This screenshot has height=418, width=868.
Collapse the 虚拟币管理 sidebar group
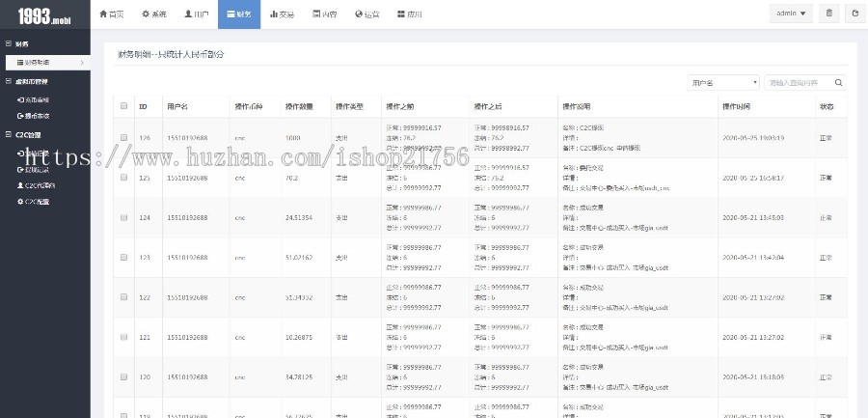[x=8, y=81]
